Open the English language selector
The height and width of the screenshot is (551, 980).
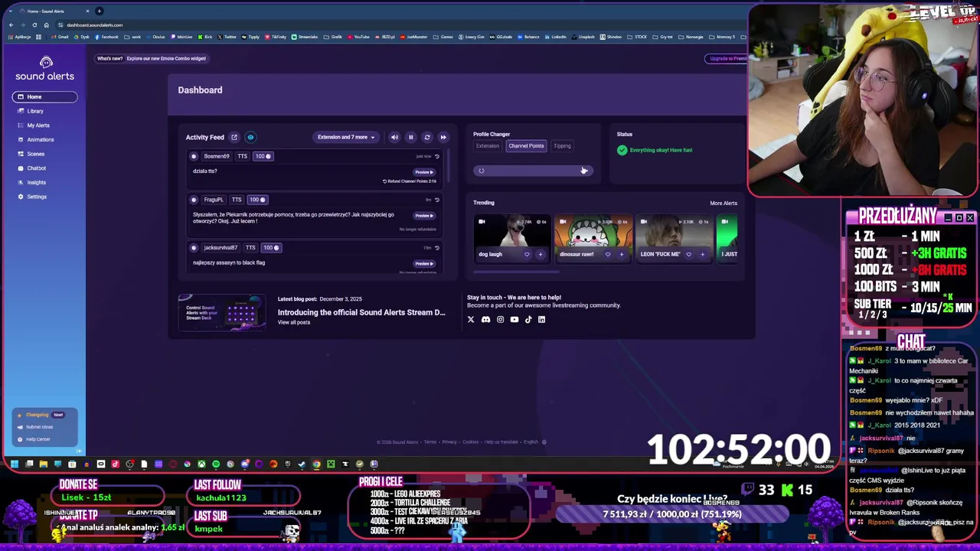535,442
